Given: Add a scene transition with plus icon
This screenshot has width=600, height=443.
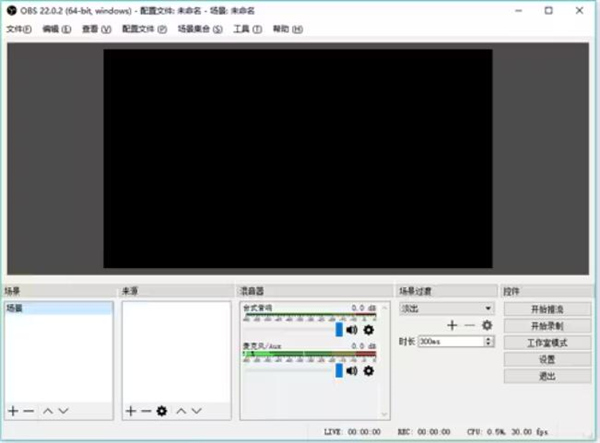Looking at the screenshot, I should click(x=452, y=325).
